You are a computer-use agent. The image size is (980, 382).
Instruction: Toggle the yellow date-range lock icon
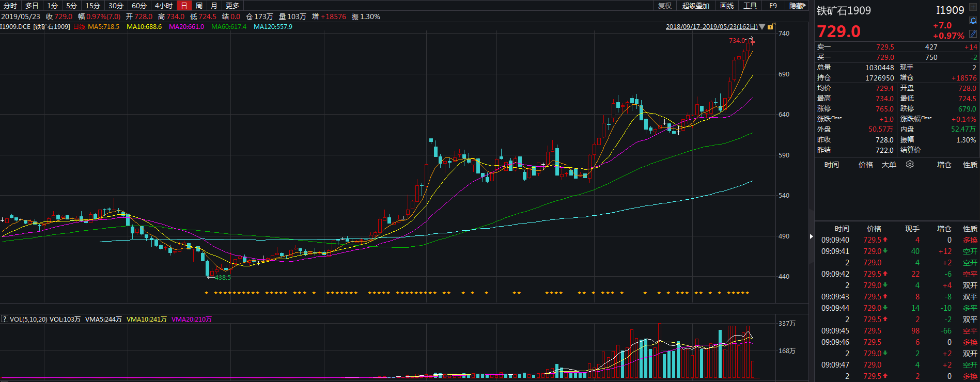pyautogui.click(x=770, y=27)
